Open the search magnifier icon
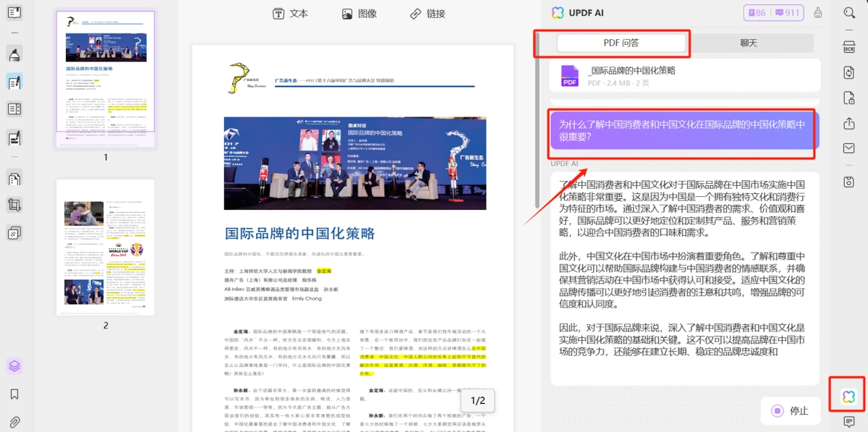 (x=849, y=12)
